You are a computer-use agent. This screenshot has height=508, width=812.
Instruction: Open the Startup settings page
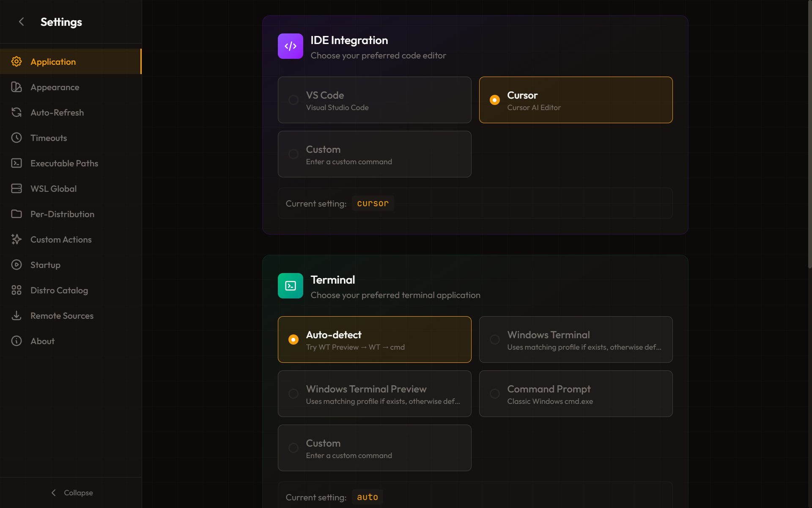(45, 265)
